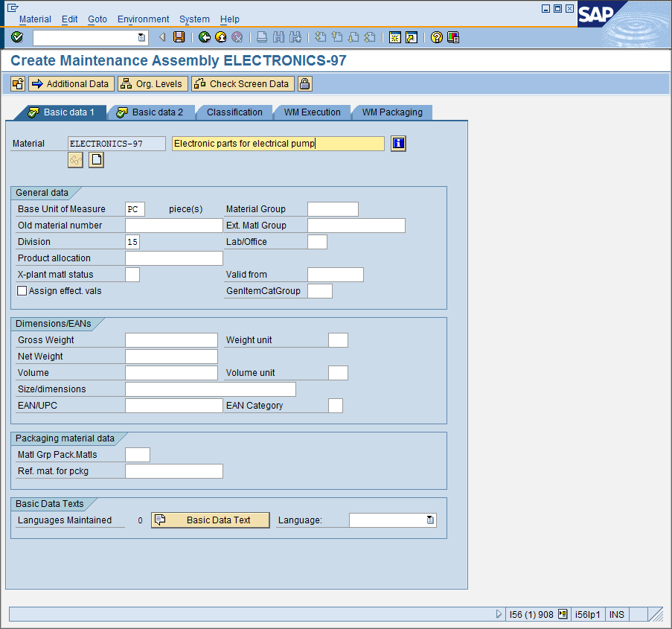Open the Help menu
Image resolution: width=672 pixels, height=629 pixels.
230,19
